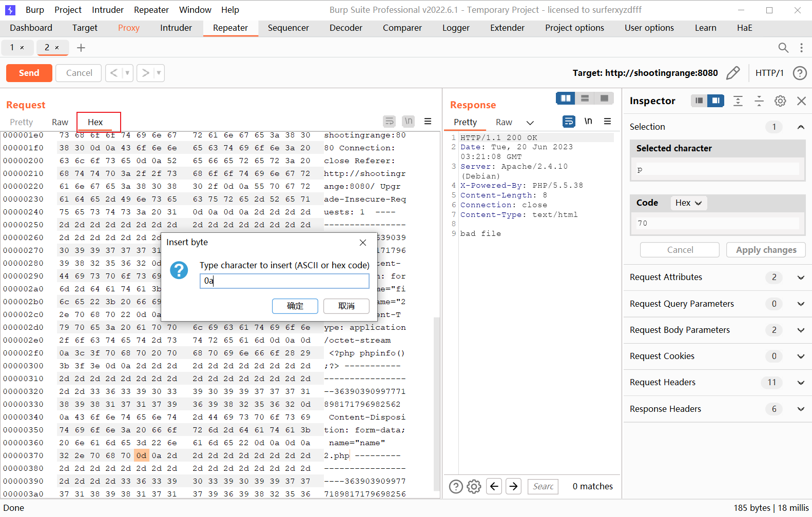Go forward in request history

tap(146, 73)
